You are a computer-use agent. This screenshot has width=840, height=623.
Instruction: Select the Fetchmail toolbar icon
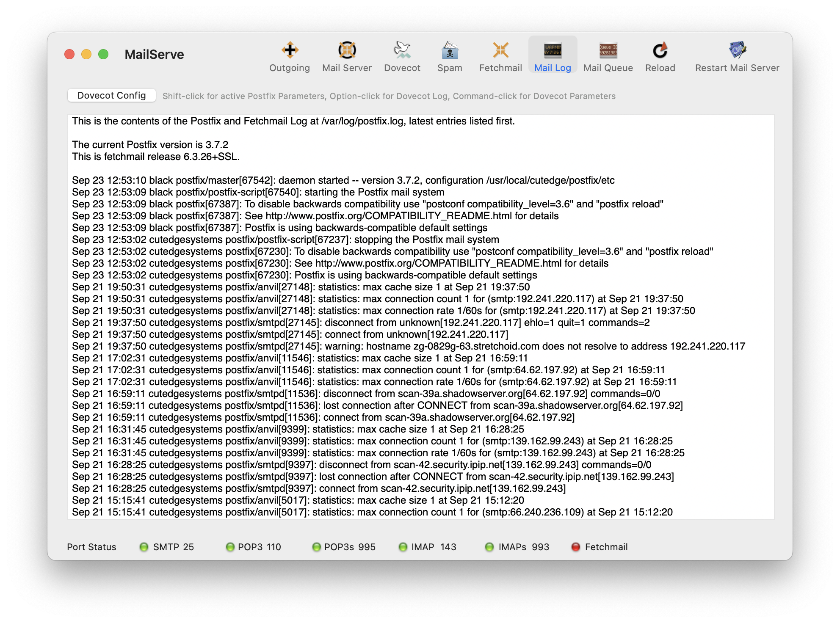coord(500,51)
